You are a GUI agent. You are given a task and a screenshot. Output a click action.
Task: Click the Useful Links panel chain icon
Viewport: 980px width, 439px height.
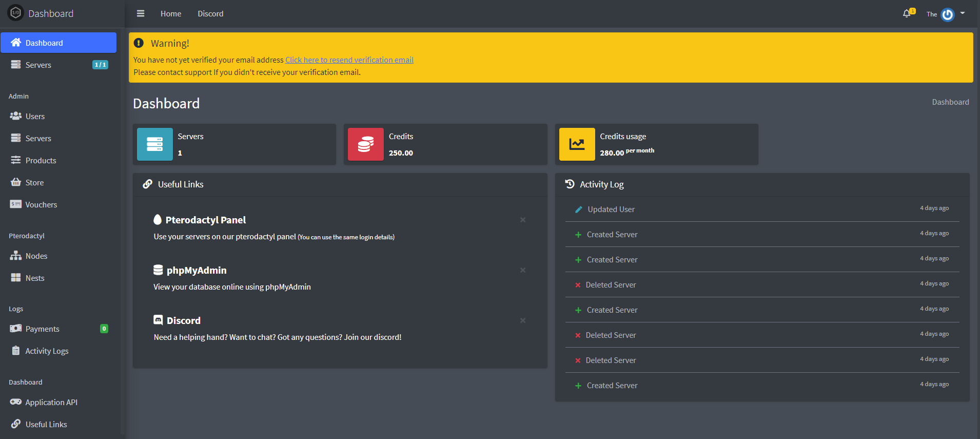pyautogui.click(x=148, y=184)
